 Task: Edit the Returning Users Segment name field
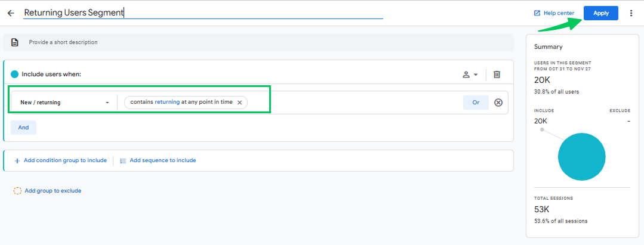tap(203, 13)
